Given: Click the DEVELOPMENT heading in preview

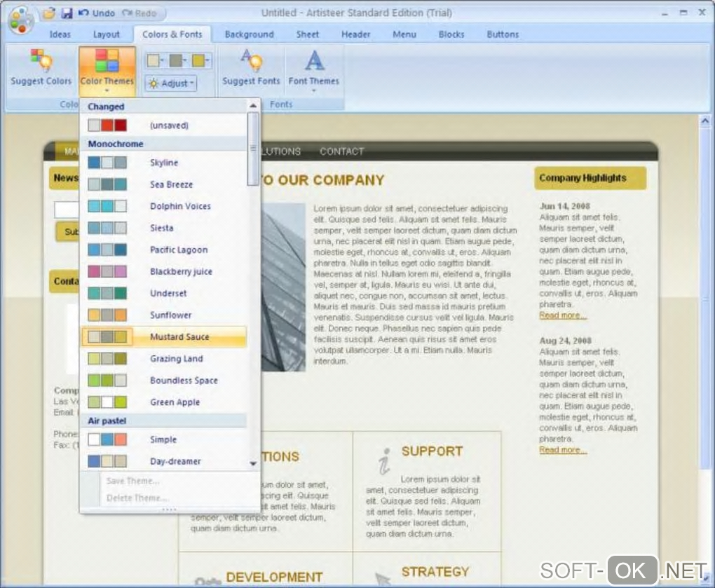Looking at the screenshot, I should (x=275, y=577).
